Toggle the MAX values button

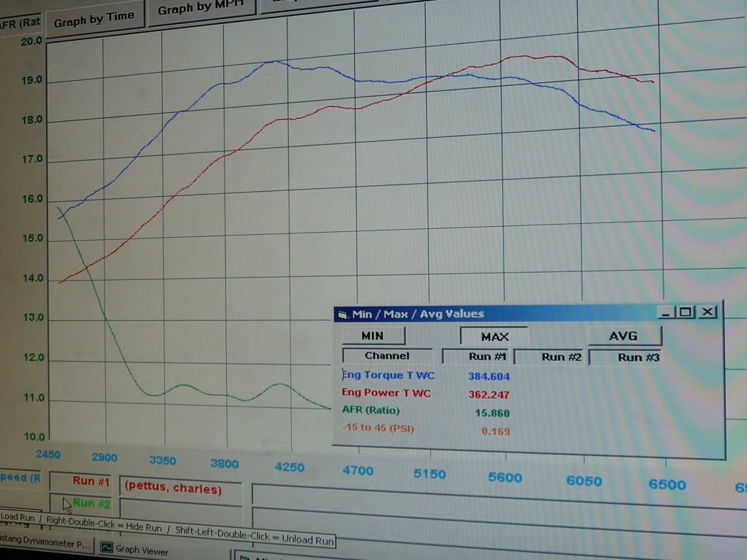494,336
